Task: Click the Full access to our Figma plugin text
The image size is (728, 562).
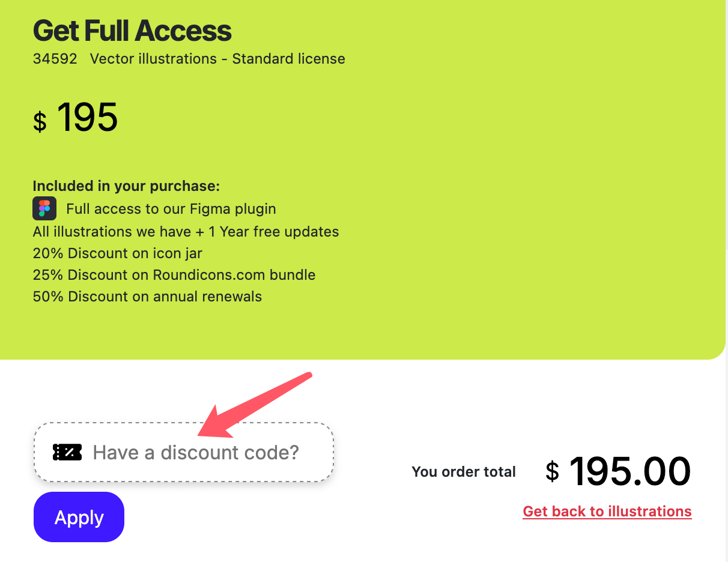Action: tap(171, 208)
